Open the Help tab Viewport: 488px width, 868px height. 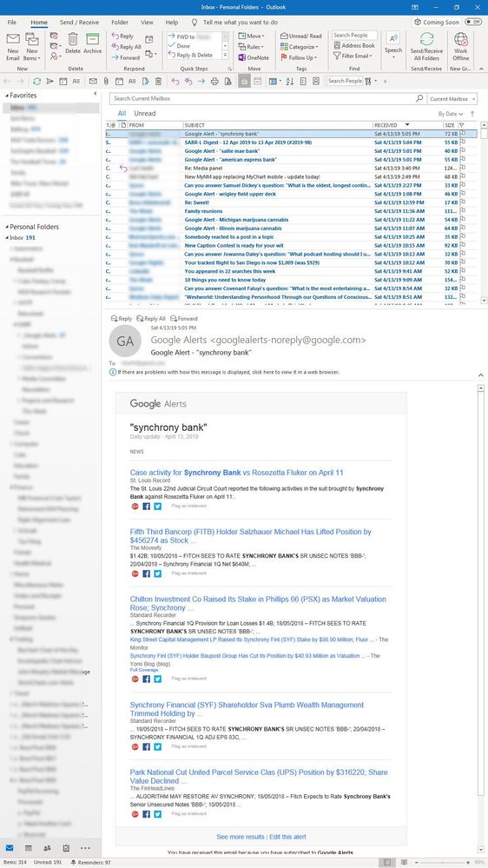(172, 22)
